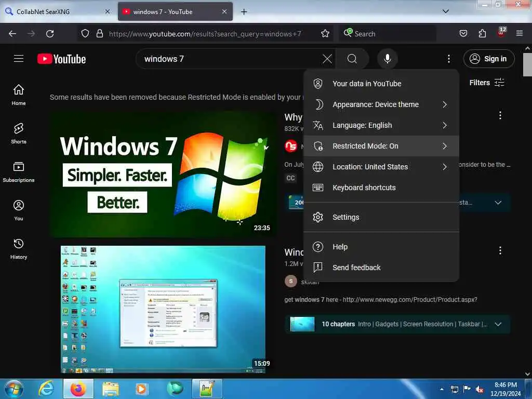Click the YouTube logo
Image resolution: width=532 pixels, height=399 pixels.
click(61, 59)
